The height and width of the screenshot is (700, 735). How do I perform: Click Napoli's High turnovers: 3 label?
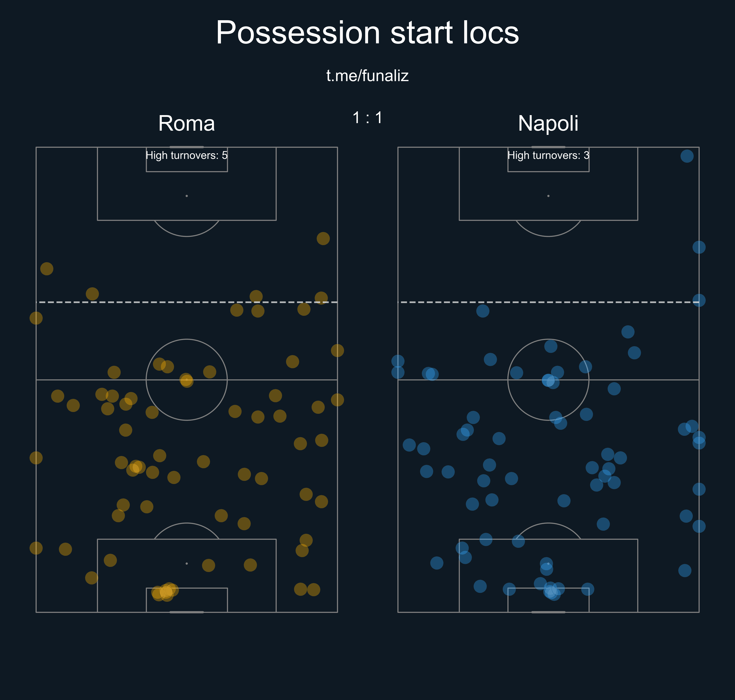tap(548, 155)
